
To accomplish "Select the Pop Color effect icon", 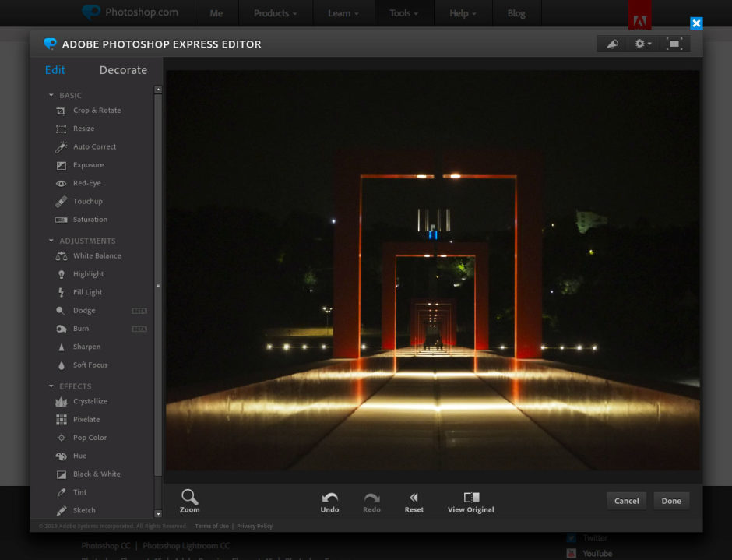I will (62, 438).
